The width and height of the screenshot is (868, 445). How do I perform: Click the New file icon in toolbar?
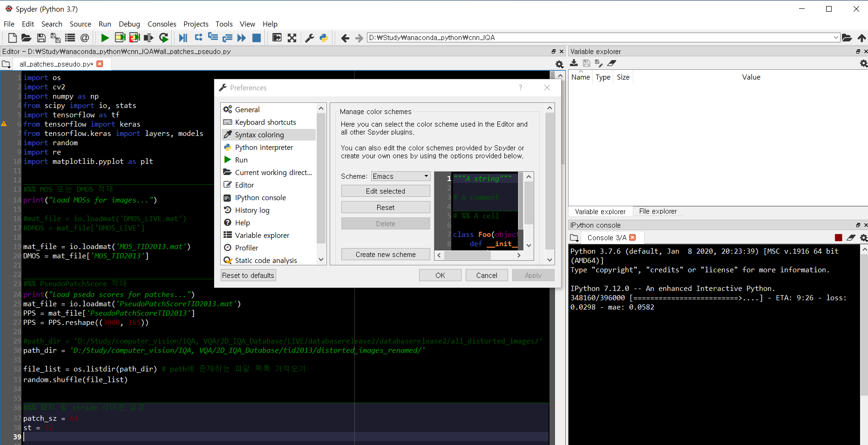[13, 38]
